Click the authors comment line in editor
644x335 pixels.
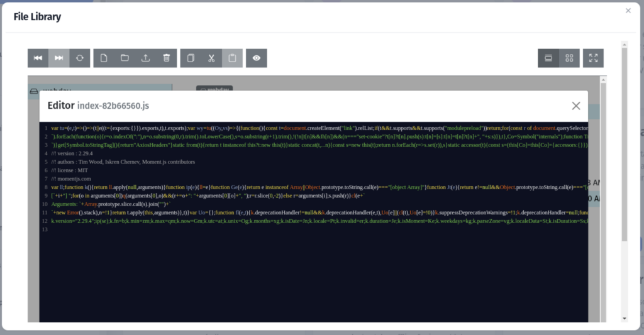(123, 162)
